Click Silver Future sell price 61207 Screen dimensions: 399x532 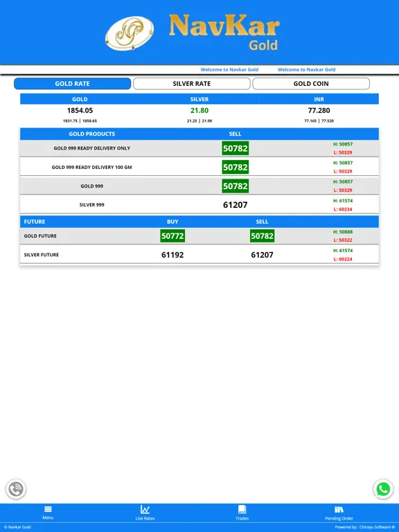point(262,255)
